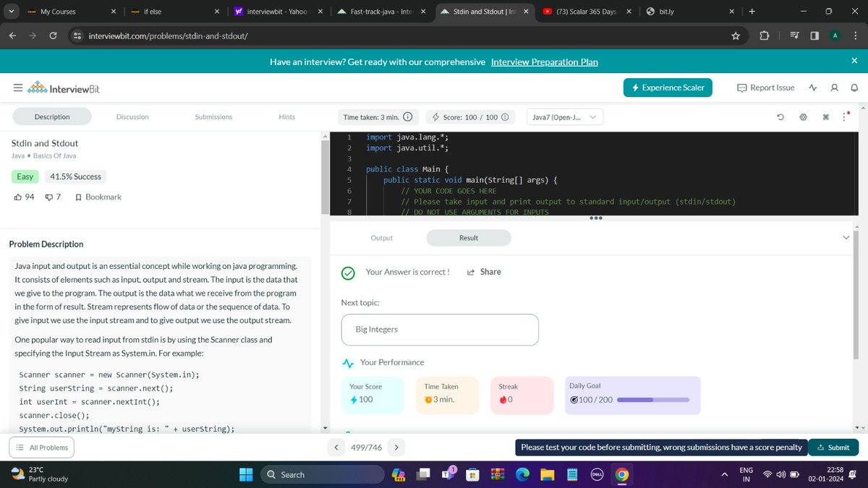Switch to the Scalar 365 Days YouTube tab

click(587, 12)
